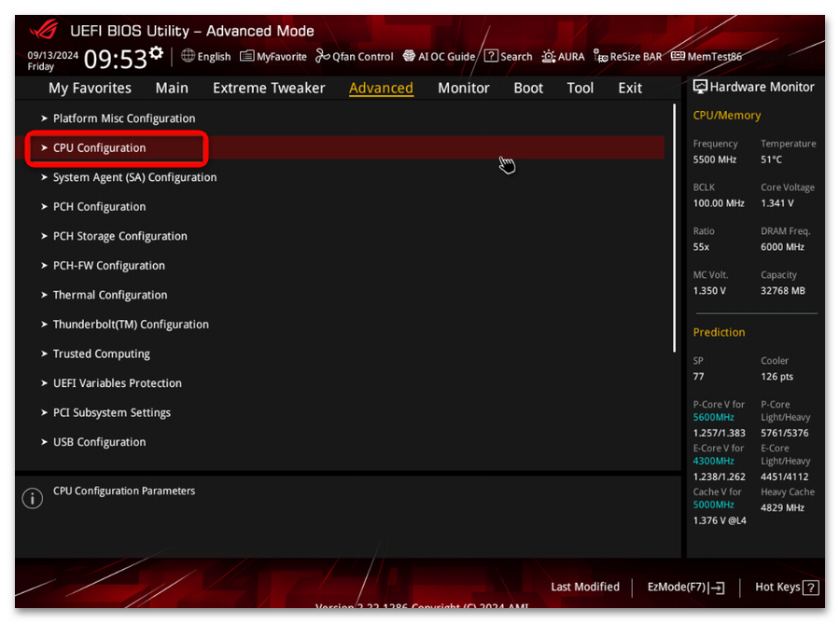Viewport: 840px width, 623px height.
Task: Click the 5600MHz P-Core link text
Action: click(x=713, y=418)
